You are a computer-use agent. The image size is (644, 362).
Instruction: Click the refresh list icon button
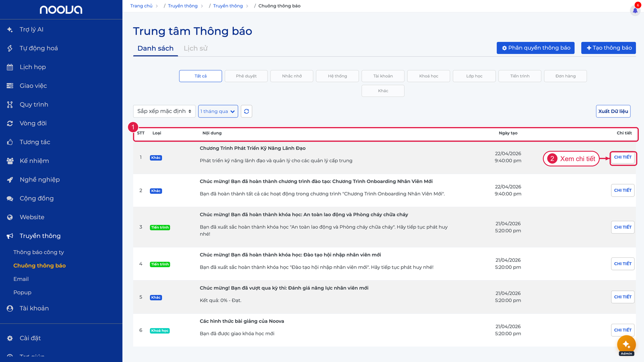(246, 111)
